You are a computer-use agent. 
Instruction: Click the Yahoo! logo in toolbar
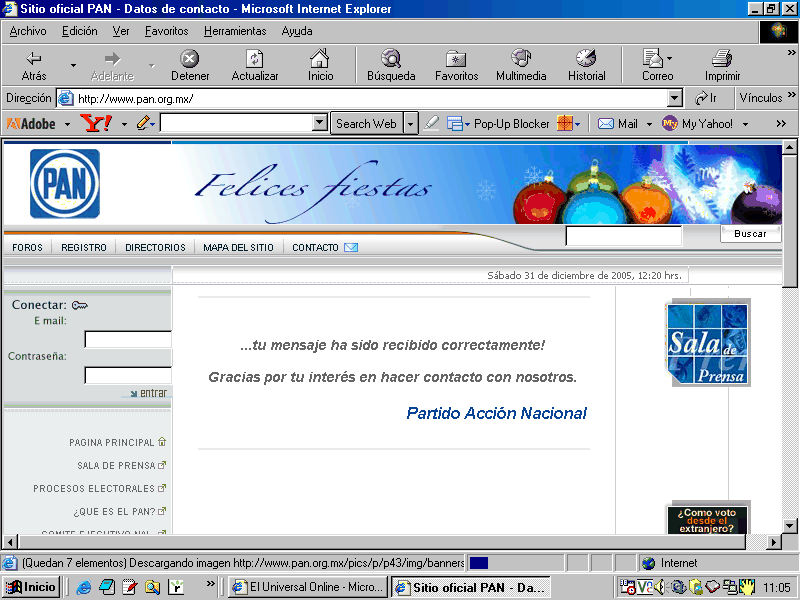click(x=96, y=123)
